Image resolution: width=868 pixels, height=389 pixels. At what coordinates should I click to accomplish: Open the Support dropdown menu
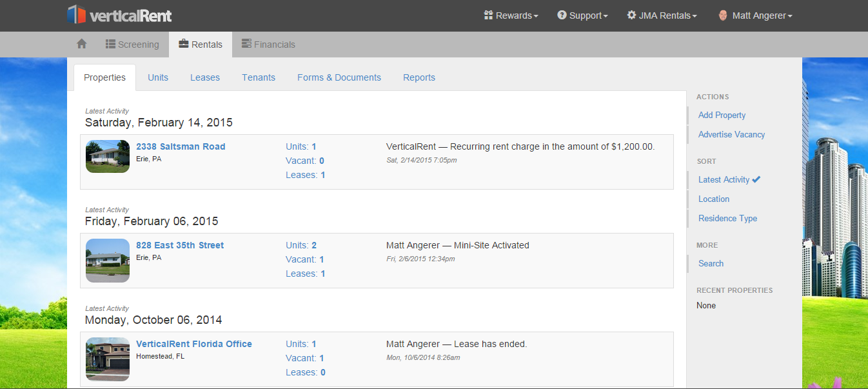tap(582, 15)
